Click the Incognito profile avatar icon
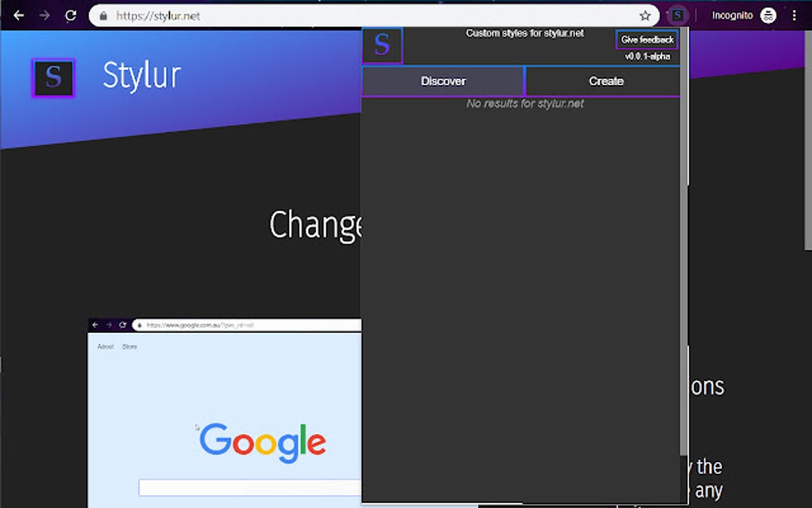Viewport: 812px width, 508px height. click(767, 14)
